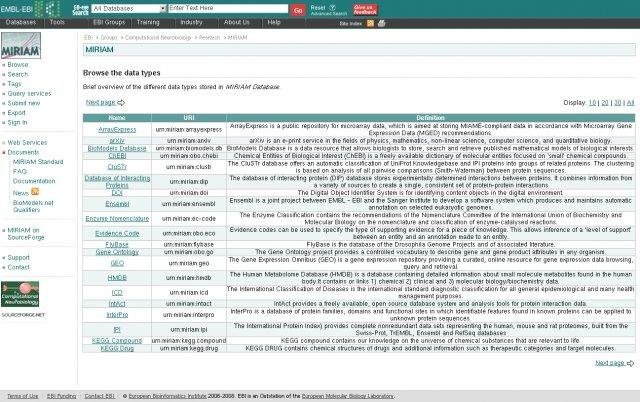Open the Tools menu
Screen dimensions: 640x402
(x=57, y=22)
